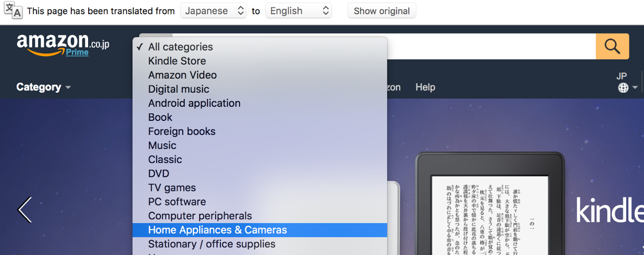Click the JP globe language icon
The width and height of the screenshot is (644, 255).
623,88
